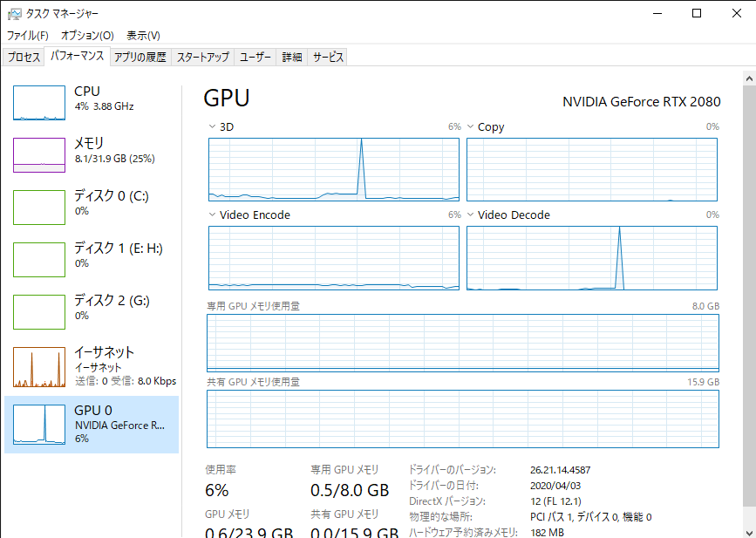Click the イーサネット 送信/受信 rate text
Screen dimensions: 756x538
(x=126, y=381)
